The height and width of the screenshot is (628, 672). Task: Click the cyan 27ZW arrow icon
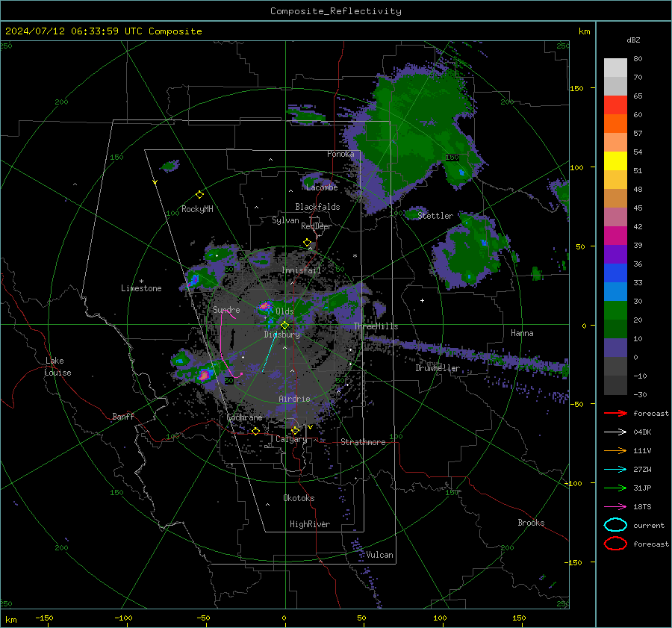tap(615, 470)
